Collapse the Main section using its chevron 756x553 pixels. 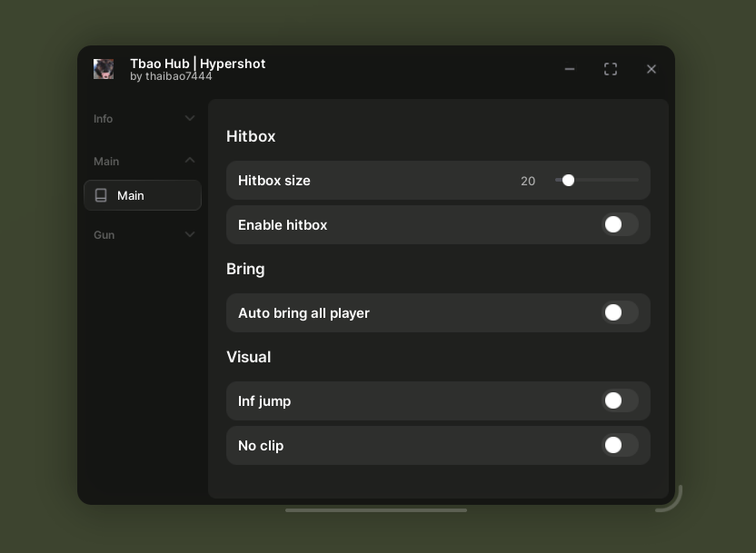[x=190, y=161]
